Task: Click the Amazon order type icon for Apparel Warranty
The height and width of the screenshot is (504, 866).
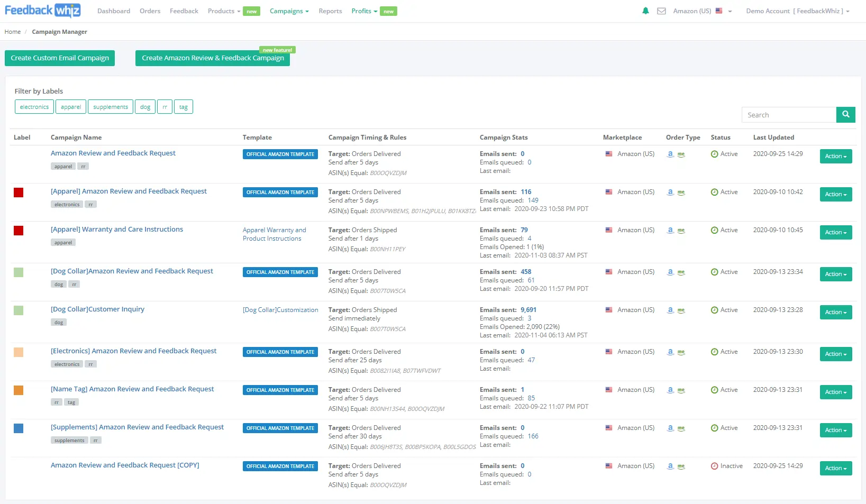Action: (670, 231)
